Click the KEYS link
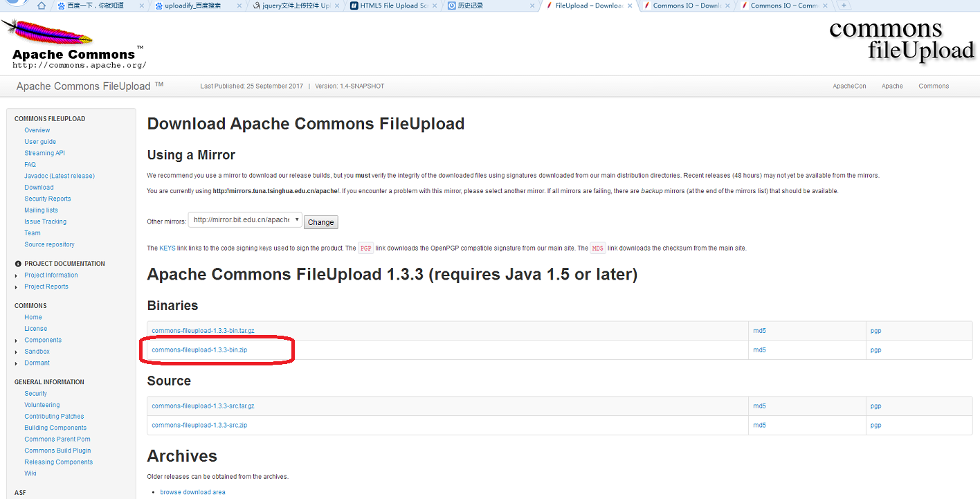The height and width of the screenshot is (499, 980). point(167,248)
